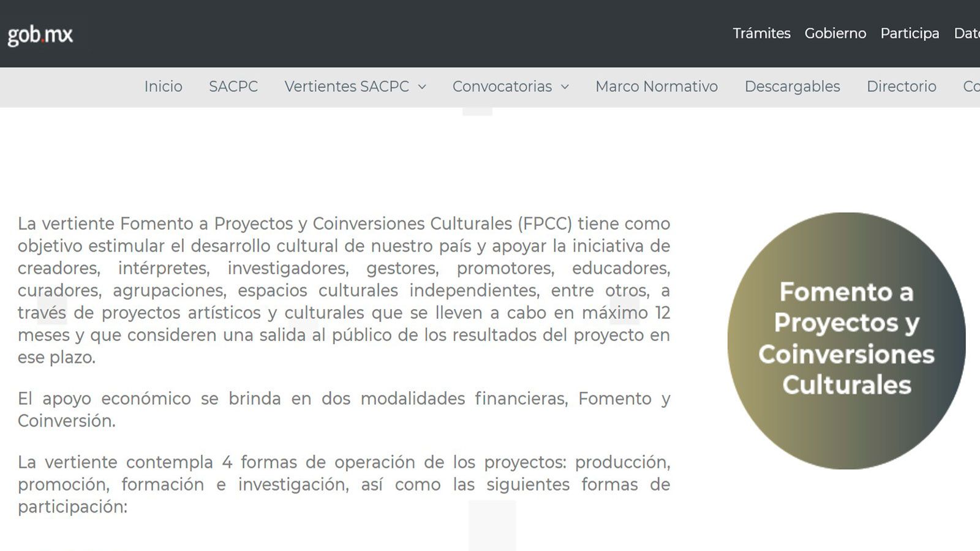The image size is (980, 551).
Task: Open the Participa link
Action: pyautogui.click(x=910, y=33)
